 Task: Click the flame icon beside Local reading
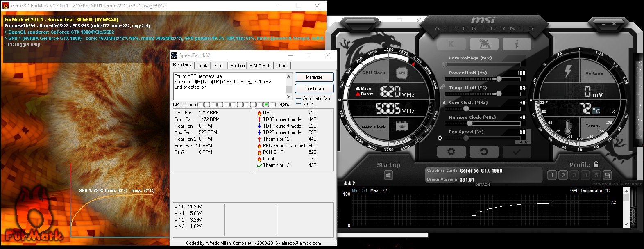[259, 159]
